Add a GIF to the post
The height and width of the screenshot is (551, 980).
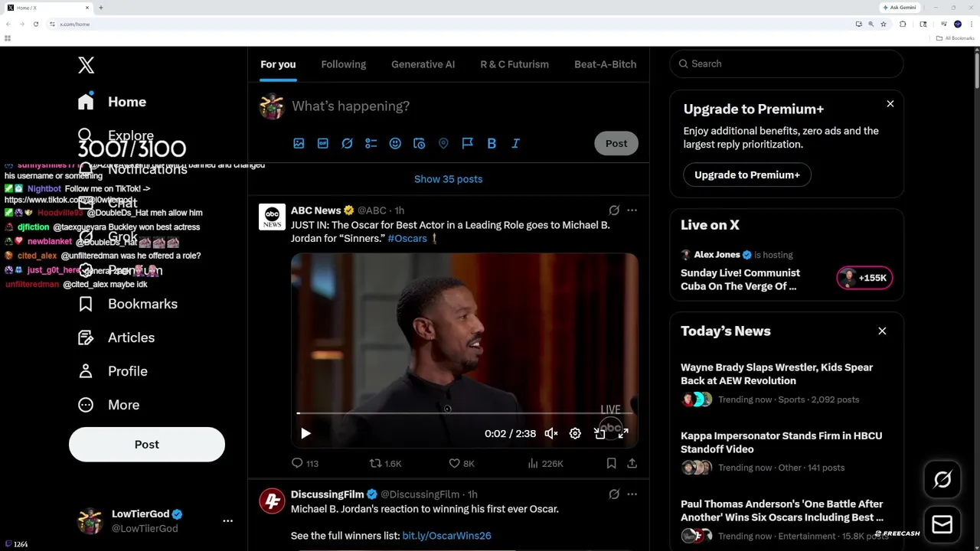click(x=323, y=144)
